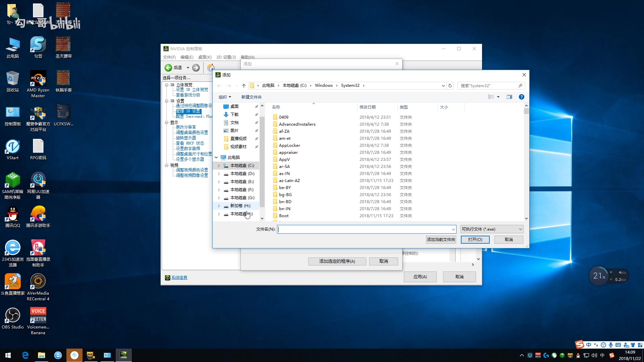Select 视频素材 folder in navigation pane

238,147
